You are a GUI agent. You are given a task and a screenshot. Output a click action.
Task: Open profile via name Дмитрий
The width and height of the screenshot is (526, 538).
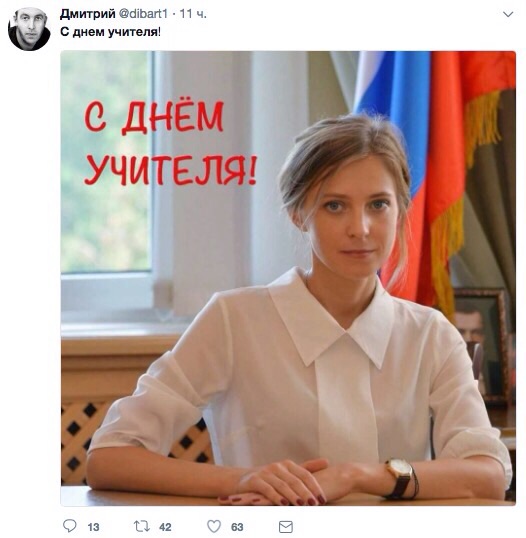click(87, 14)
